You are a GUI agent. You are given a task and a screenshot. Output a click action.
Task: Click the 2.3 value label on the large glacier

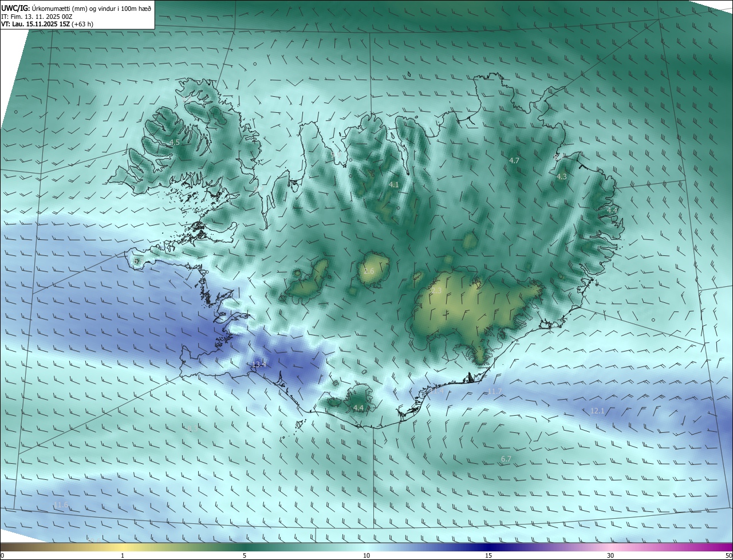(x=436, y=291)
